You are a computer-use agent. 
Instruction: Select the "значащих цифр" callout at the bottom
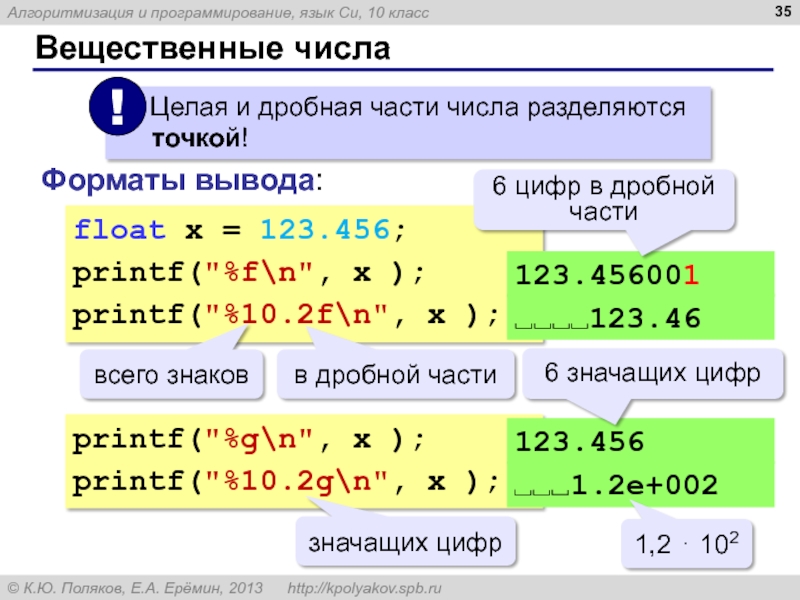[x=405, y=545]
